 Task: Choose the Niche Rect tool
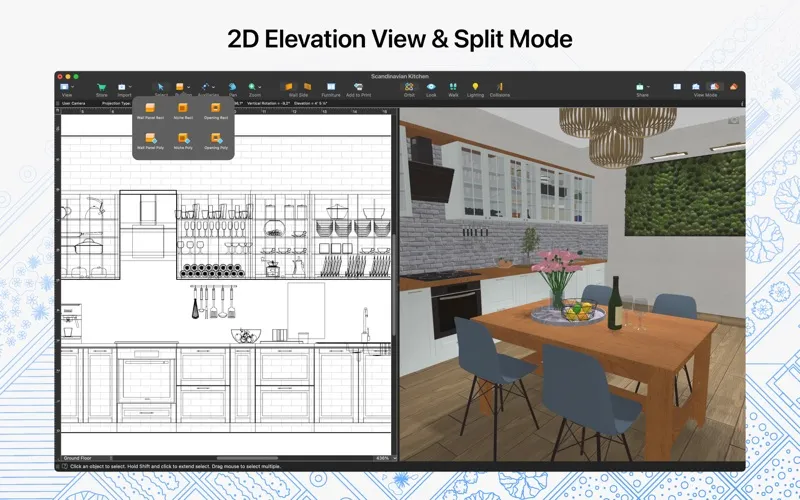tap(182, 110)
